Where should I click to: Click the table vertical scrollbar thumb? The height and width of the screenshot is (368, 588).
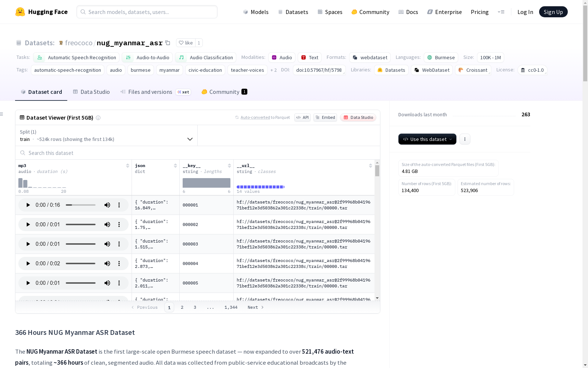point(377,171)
